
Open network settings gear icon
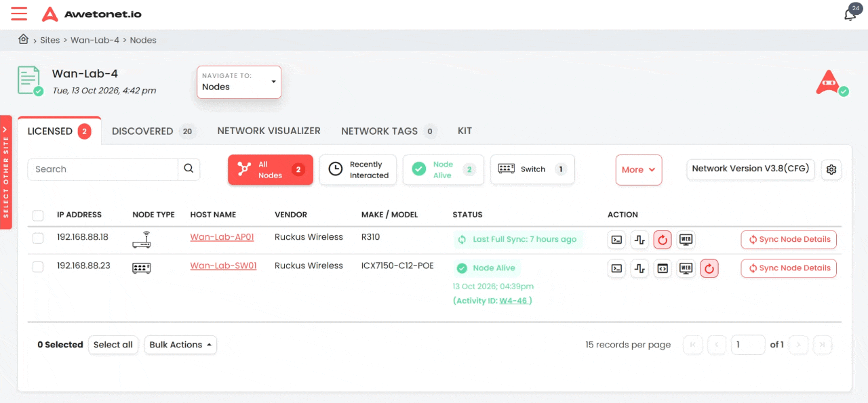coord(831,169)
